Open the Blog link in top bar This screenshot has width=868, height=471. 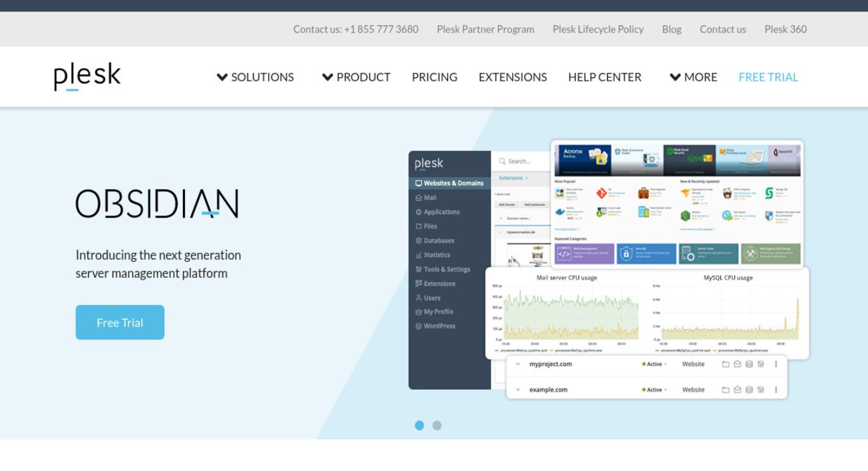(x=672, y=29)
